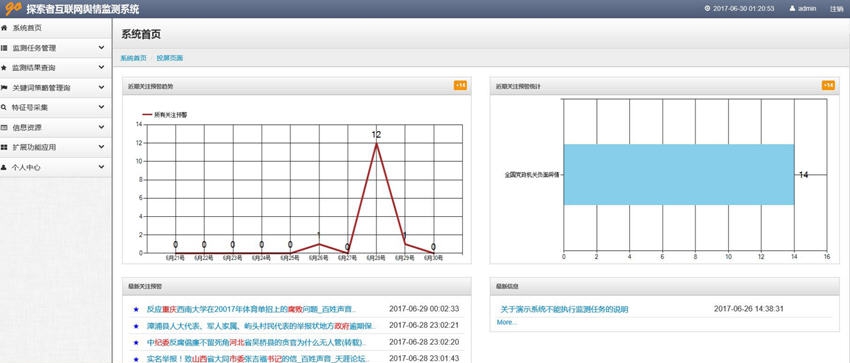Viewport: 850px width, 363px height.
Task: Open alert 实名举报！致山西省大同市委
Action: [259, 359]
